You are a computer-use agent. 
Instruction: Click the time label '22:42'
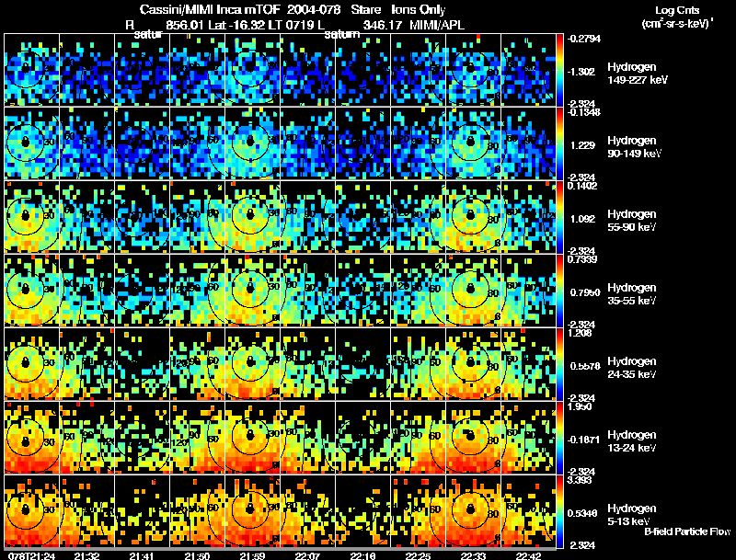pos(528,555)
